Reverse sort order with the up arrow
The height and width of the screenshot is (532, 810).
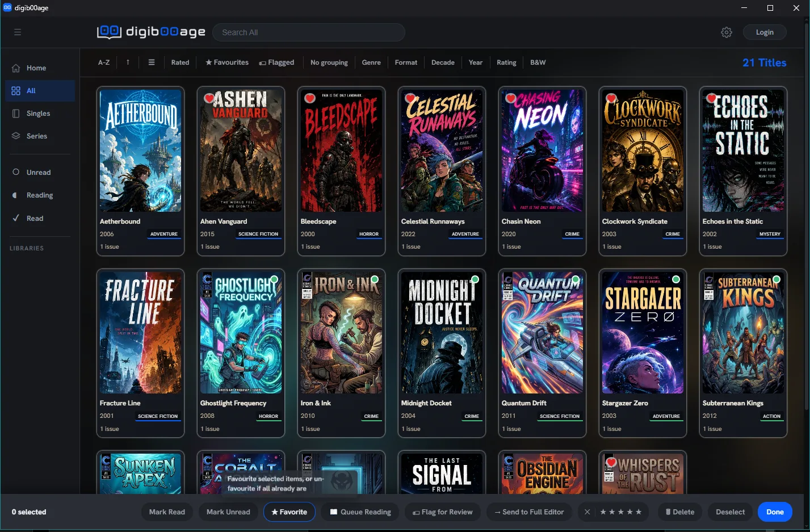[x=128, y=62]
